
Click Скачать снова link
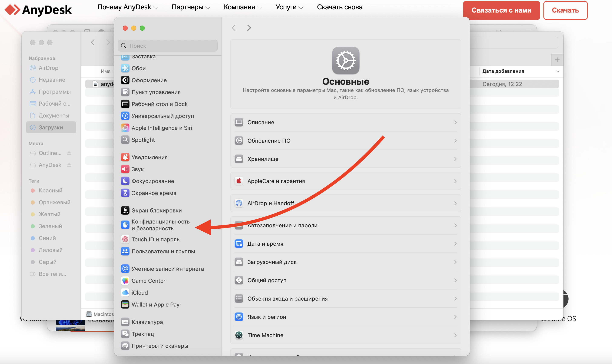(x=340, y=7)
